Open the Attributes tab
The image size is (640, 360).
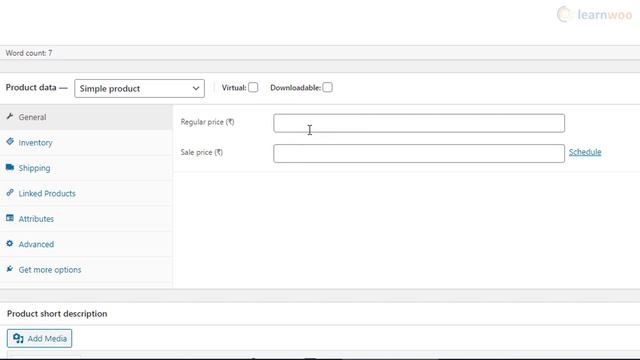coord(86,219)
